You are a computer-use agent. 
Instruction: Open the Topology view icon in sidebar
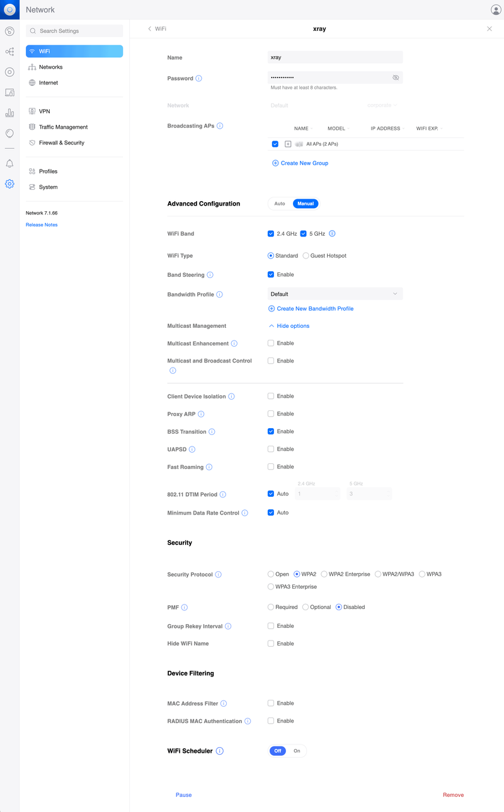pyautogui.click(x=9, y=52)
